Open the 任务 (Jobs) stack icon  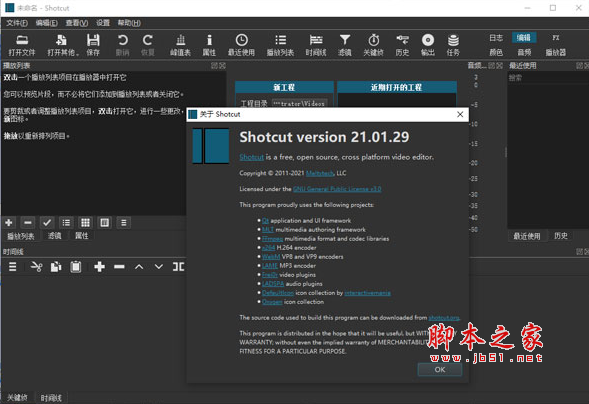tap(453, 45)
